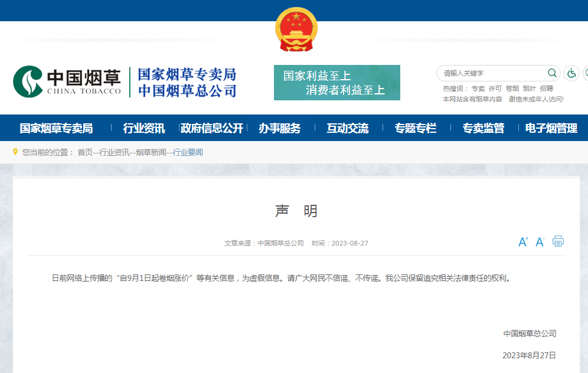588x373 pixels.
Task: Open the 办事服务 menu
Action: pyautogui.click(x=280, y=128)
